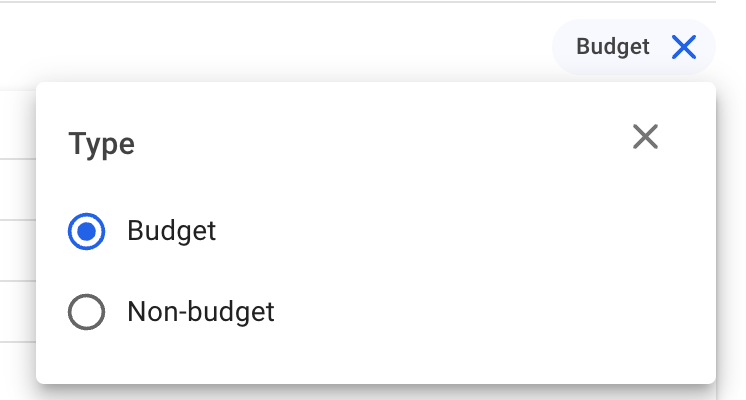The height and width of the screenshot is (400, 746).
Task: Clear the active Budget type filter
Action: pos(684,47)
